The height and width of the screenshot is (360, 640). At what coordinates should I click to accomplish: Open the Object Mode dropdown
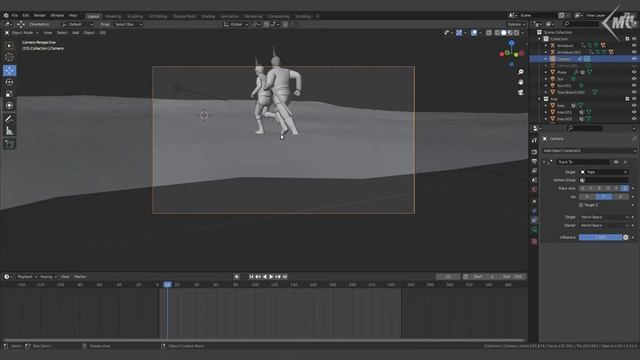pyautogui.click(x=22, y=33)
